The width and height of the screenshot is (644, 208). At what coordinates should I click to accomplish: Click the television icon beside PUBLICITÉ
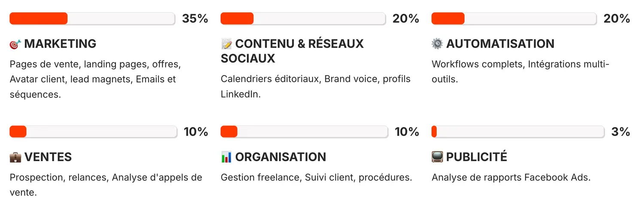tap(437, 157)
